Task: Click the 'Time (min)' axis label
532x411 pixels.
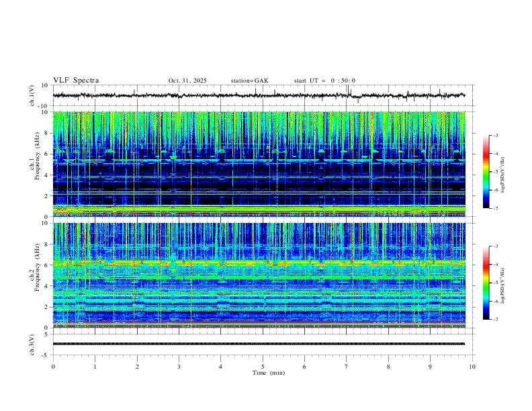Action: click(x=269, y=373)
